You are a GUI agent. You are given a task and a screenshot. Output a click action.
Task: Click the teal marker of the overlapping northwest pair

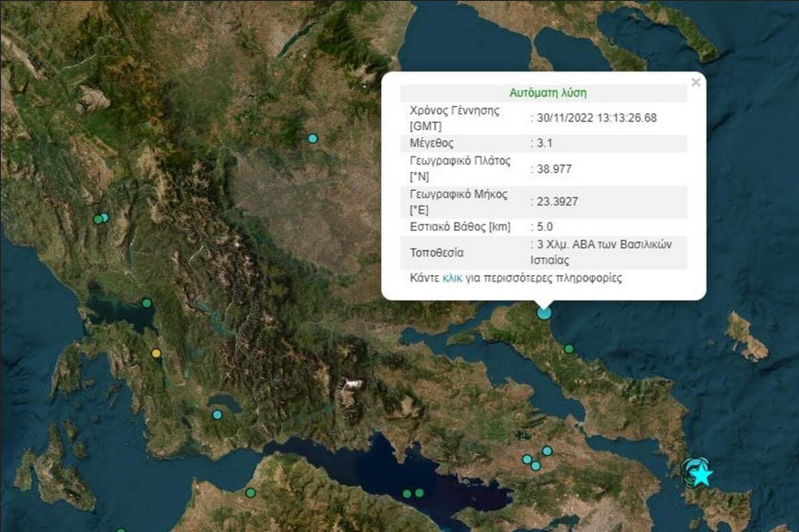(x=105, y=217)
